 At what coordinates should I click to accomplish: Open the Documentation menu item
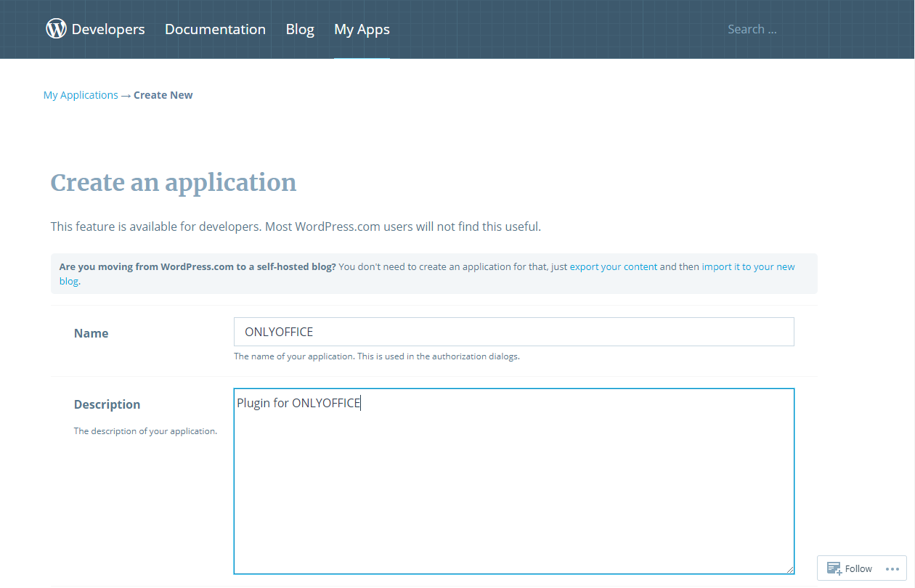(x=215, y=29)
